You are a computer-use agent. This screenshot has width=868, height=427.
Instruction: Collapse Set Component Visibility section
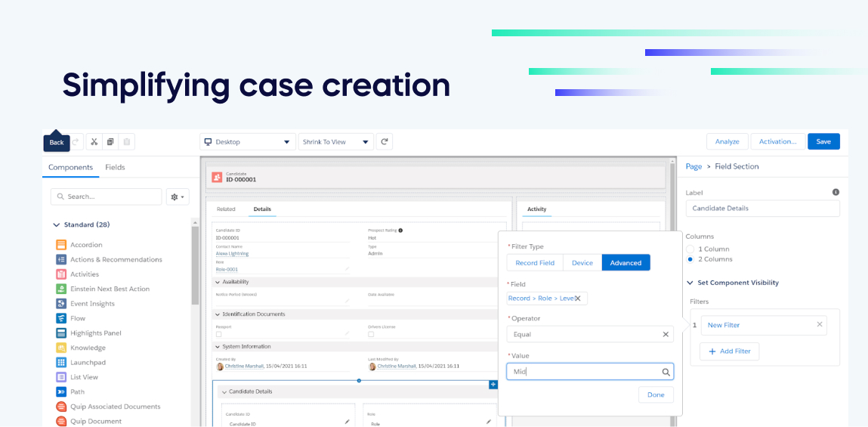(x=690, y=283)
